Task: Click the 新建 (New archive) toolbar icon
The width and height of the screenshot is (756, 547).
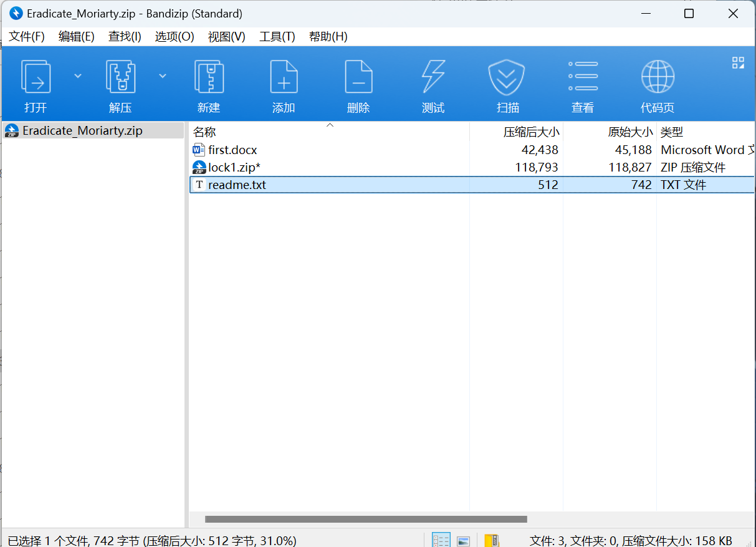Action: click(209, 77)
